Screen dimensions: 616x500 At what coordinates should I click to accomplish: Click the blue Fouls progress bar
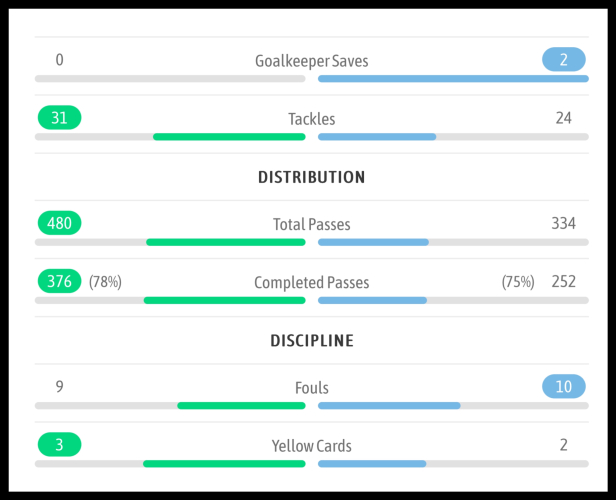coord(389,406)
